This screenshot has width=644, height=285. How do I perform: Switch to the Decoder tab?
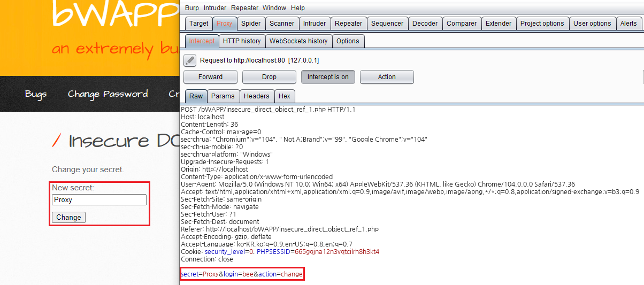pyautogui.click(x=425, y=24)
